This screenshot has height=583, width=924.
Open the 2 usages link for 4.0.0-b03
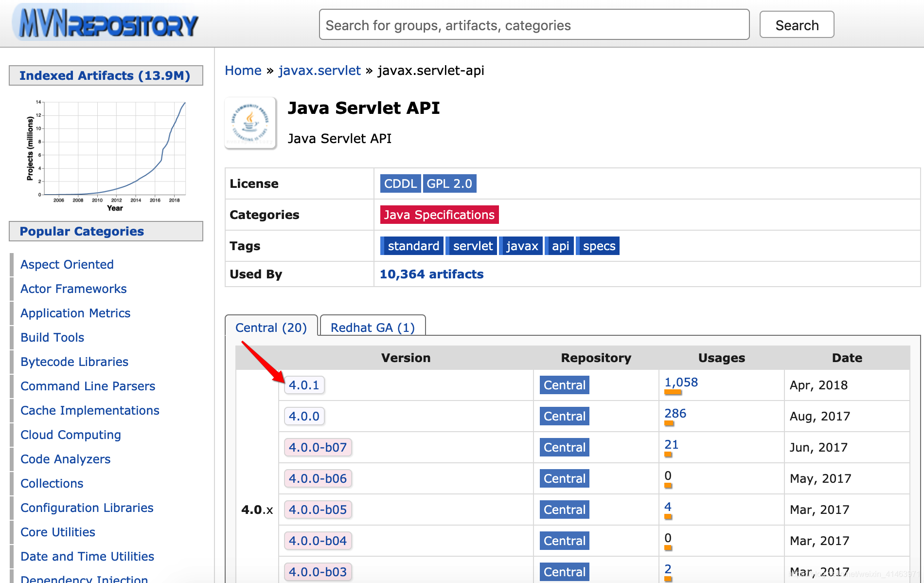click(x=668, y=569)
